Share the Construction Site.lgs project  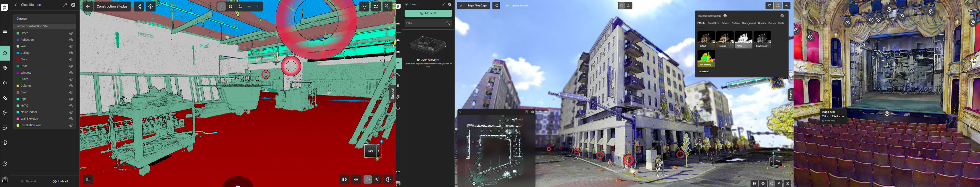[x=139, y=7]
